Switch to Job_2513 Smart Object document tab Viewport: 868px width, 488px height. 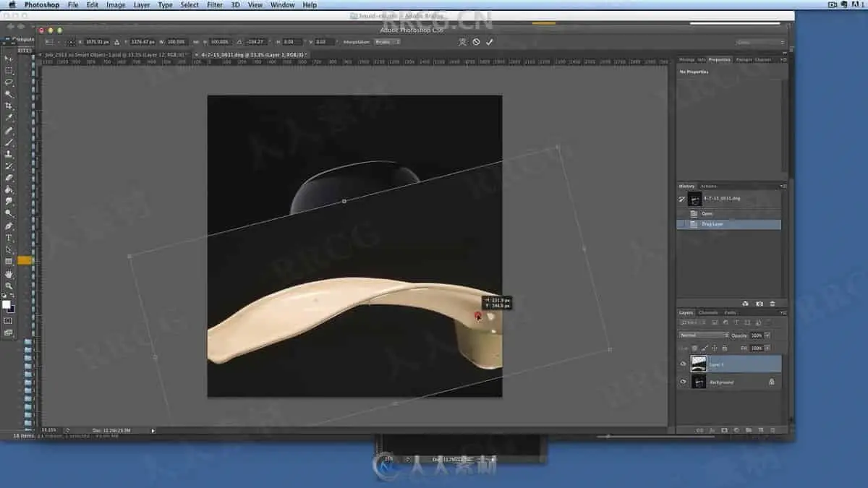click(114, 54)
